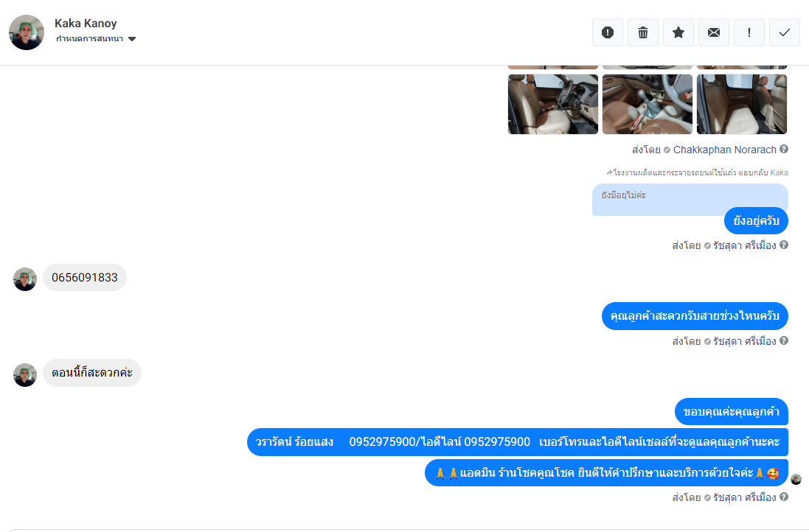Expand the conversation assignment dropdown arrow
This screenshot has height=532, width=809.
pos(131,38)
